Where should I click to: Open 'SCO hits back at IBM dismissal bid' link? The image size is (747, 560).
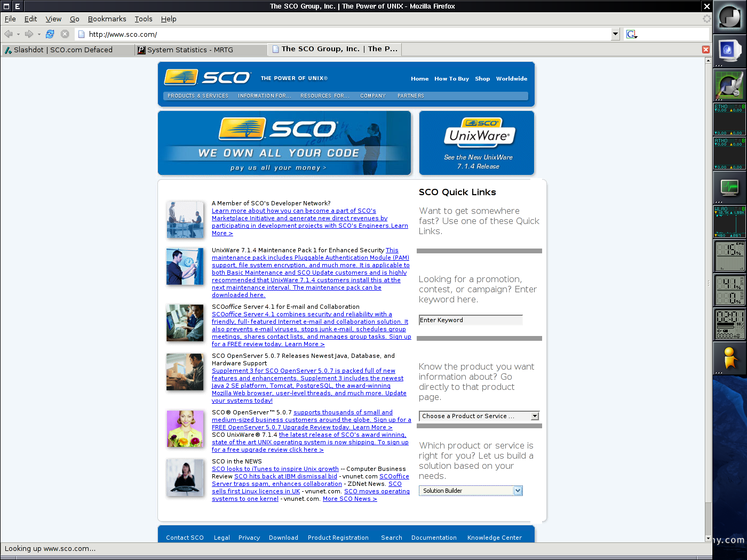click(x=285, y=476)
